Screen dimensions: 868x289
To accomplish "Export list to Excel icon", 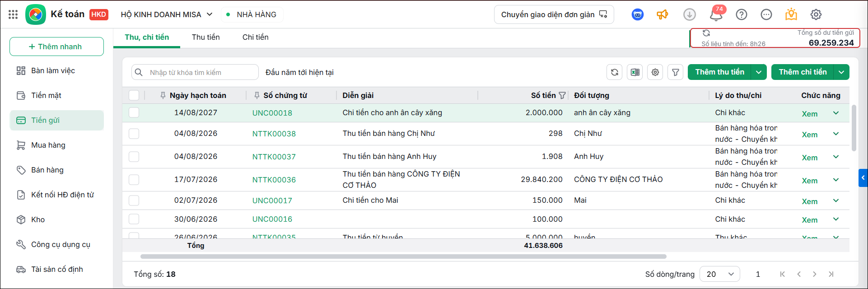I will pyautogui.click(x=635, y=72).
